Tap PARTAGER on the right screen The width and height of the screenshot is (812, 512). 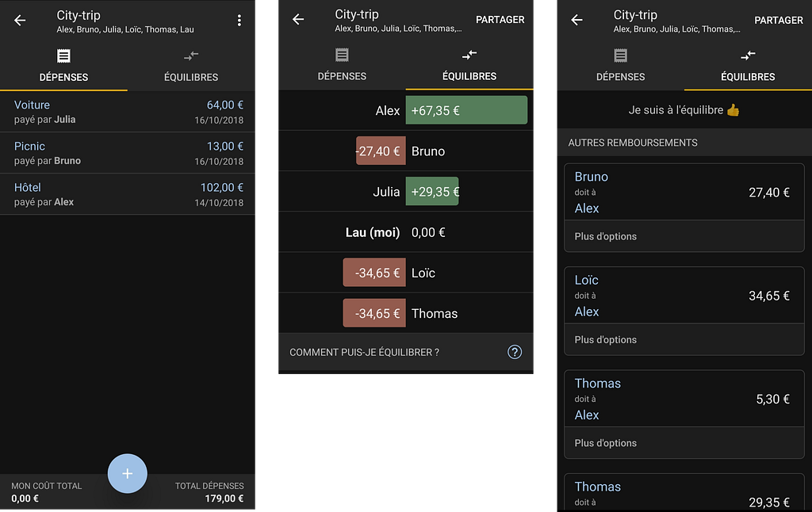coord(779,20)
